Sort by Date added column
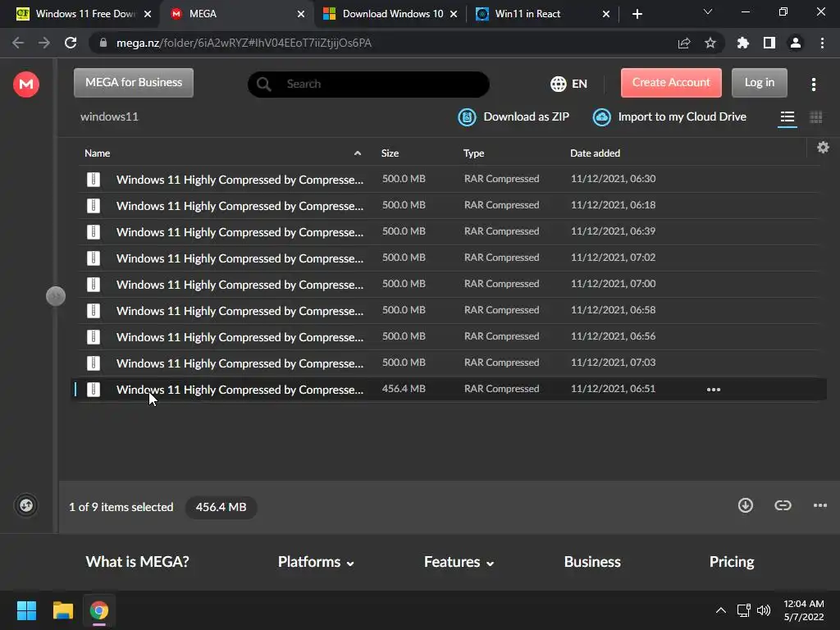The height and width of the screenshot is (630, 840). (595, 153)
